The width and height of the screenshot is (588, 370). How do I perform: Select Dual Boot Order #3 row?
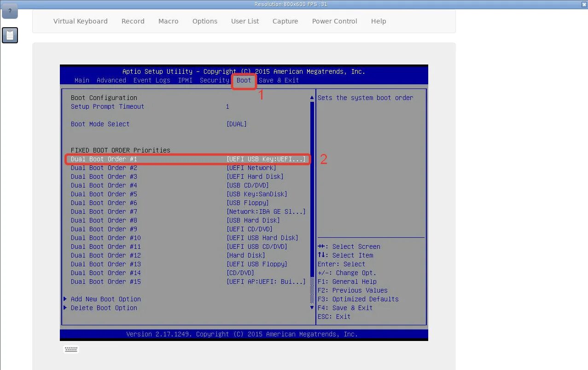click(188, 176)
